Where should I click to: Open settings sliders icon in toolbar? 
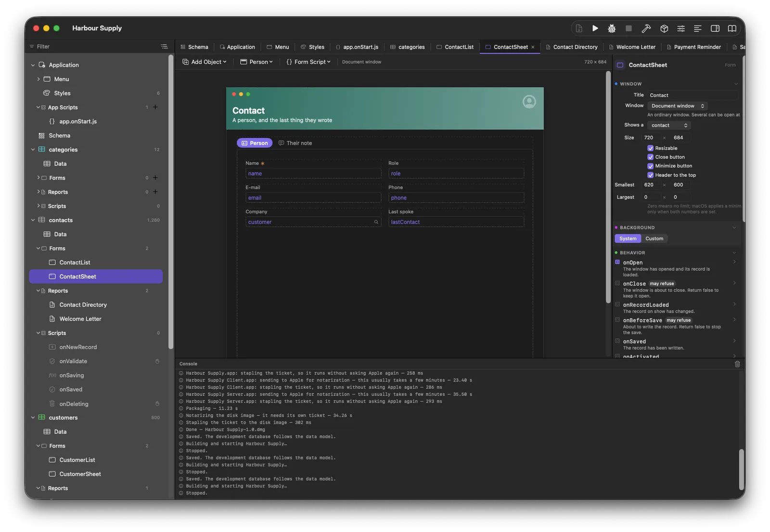681,28
